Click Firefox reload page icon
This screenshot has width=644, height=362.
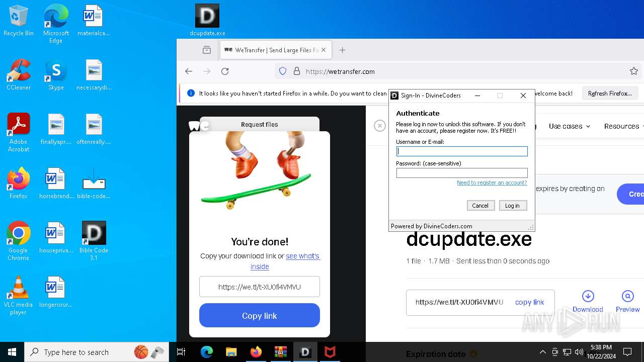tap(225, 71)
